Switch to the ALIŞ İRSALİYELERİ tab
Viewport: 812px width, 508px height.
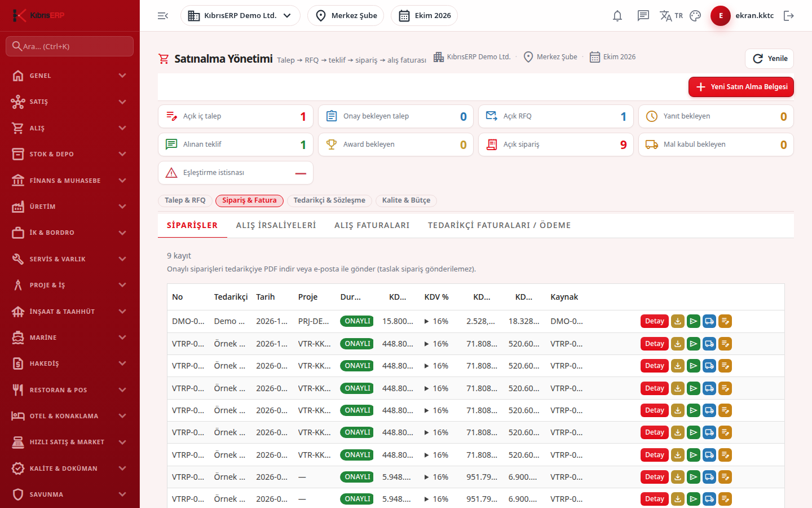[276, 225]
